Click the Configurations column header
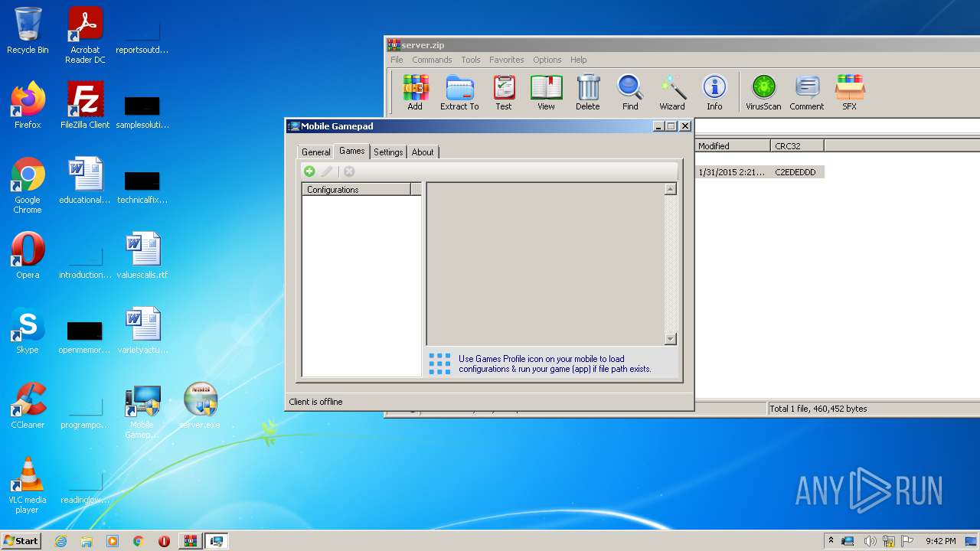This screenshot has height=551, width=980. [357, 189]
